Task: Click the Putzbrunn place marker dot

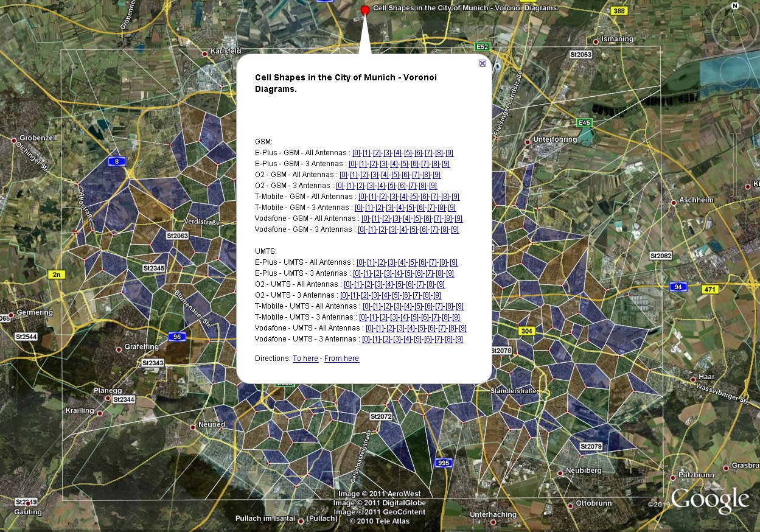Action: (x=673, y=477)
